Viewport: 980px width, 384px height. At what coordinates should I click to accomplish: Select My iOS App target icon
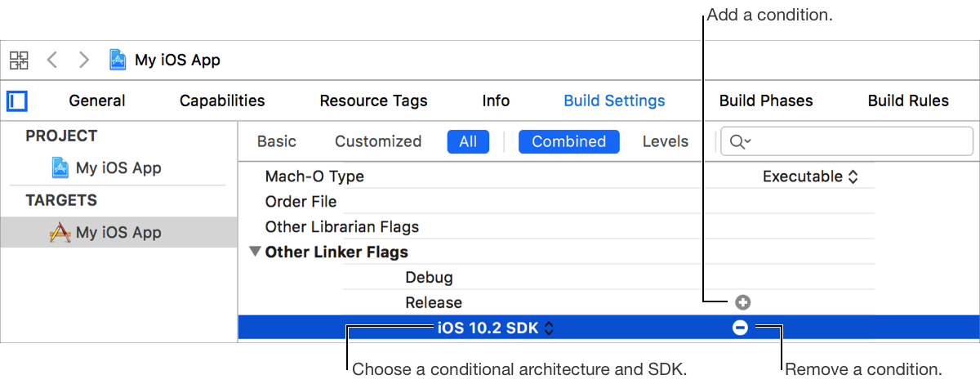60,233
